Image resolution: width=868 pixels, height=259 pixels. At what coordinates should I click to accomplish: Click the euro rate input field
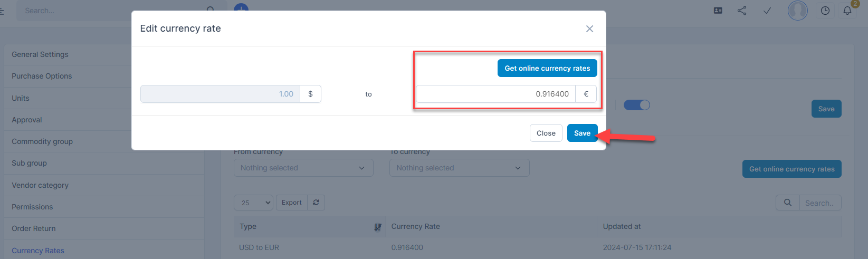point(495,94)
